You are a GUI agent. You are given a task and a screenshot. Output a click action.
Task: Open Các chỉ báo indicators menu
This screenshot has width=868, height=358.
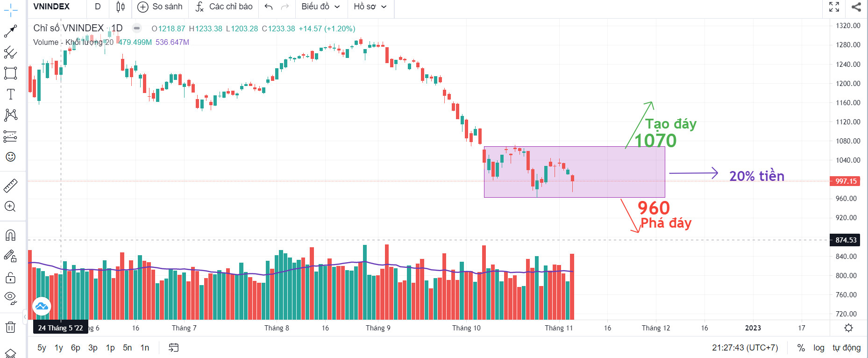[224, 7]
